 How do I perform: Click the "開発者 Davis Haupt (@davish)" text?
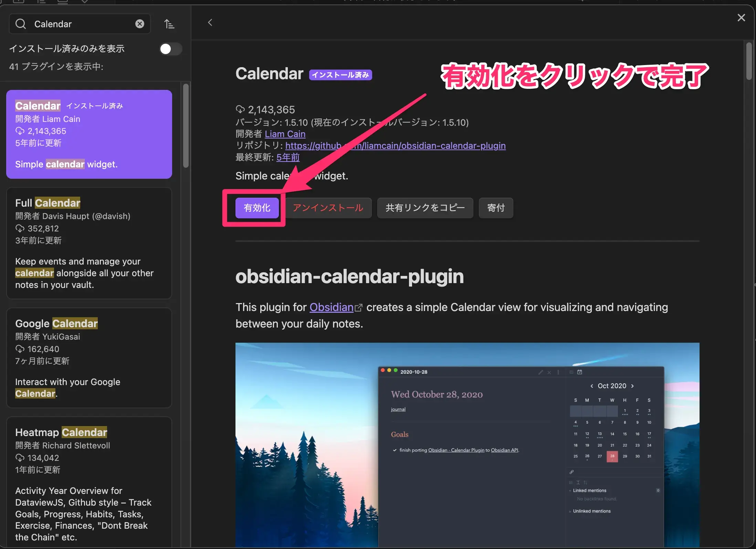tap(73, 216)
